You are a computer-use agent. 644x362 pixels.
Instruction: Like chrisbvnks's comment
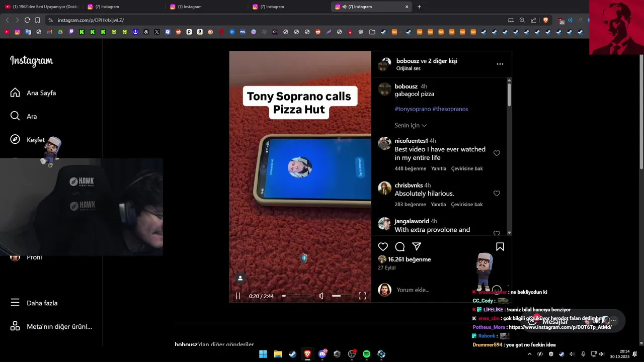coord(497,193)
